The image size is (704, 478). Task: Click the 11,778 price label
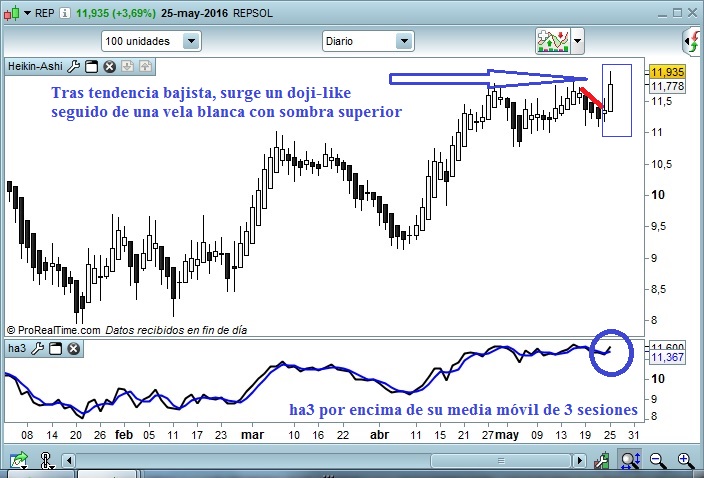(x=667, y=86)
